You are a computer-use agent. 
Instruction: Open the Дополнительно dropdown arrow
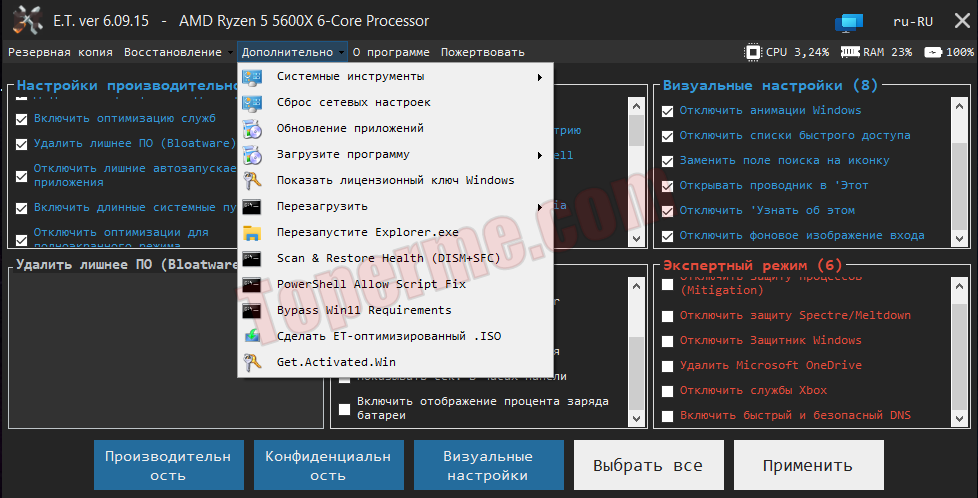(x=342, y=53)
